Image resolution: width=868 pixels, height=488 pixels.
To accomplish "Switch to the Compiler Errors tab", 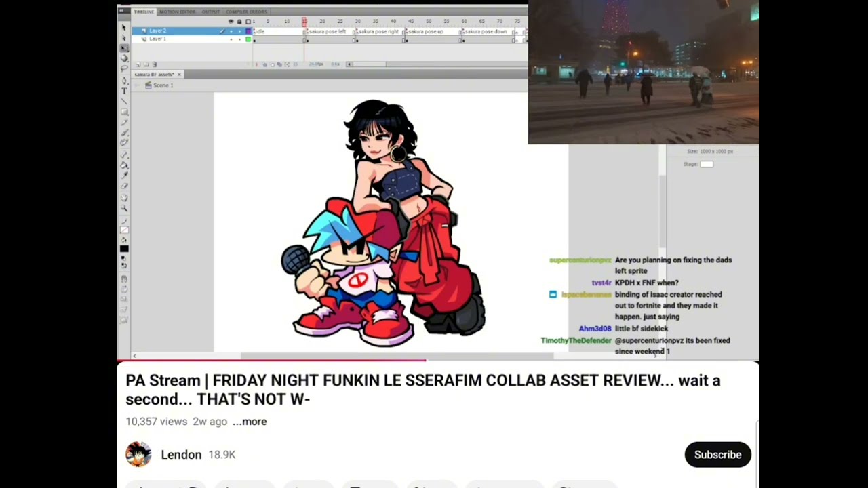I will coord(246,12).
